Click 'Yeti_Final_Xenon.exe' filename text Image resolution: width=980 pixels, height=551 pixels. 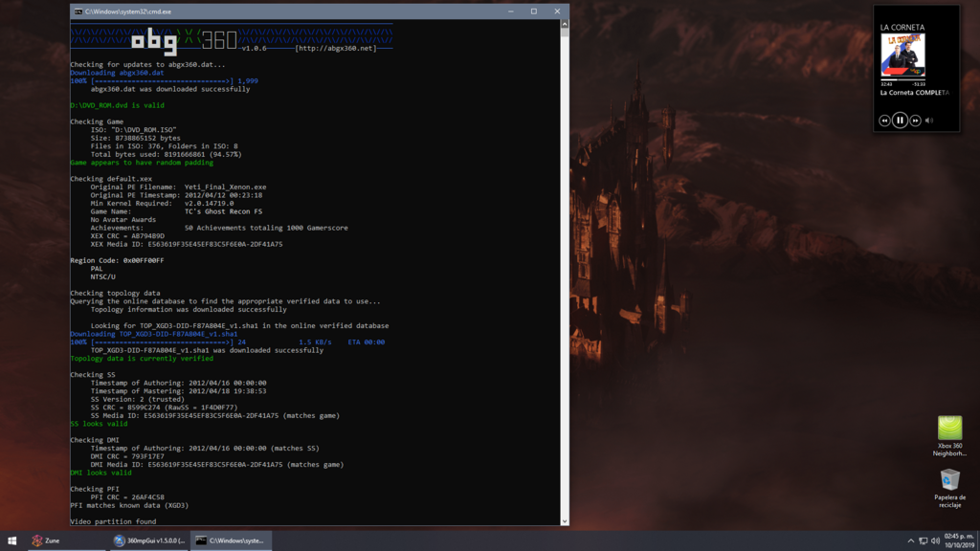(x=225, y=187)
